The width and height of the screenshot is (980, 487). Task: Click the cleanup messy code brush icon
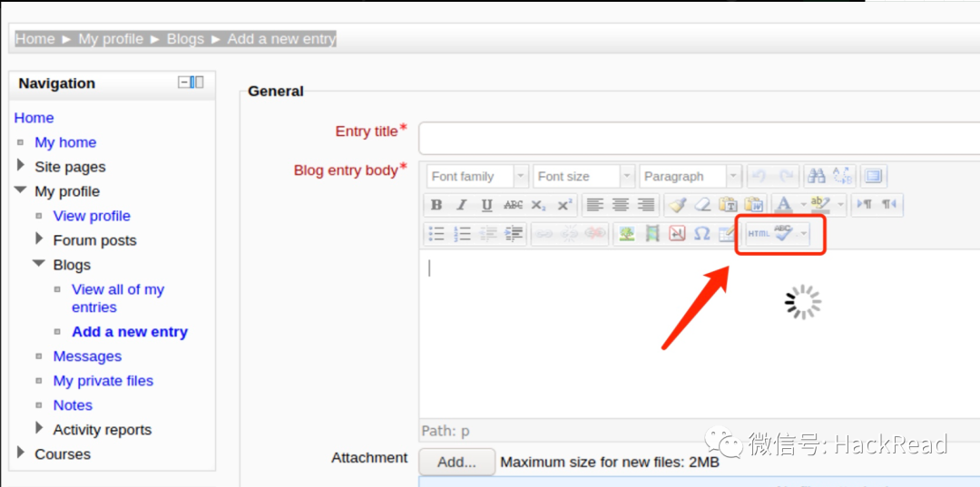676,205
